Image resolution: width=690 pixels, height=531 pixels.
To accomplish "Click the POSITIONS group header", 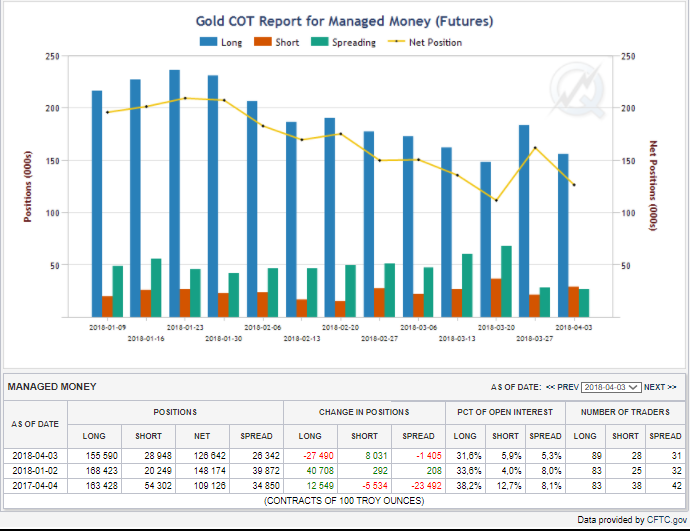I will coord(175,412).
